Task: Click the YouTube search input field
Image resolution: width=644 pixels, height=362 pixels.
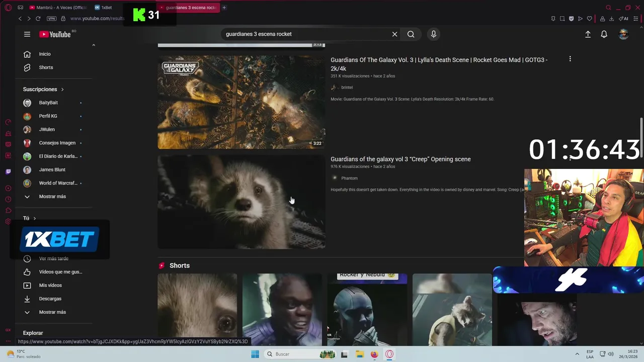Action: click(307, 34)
